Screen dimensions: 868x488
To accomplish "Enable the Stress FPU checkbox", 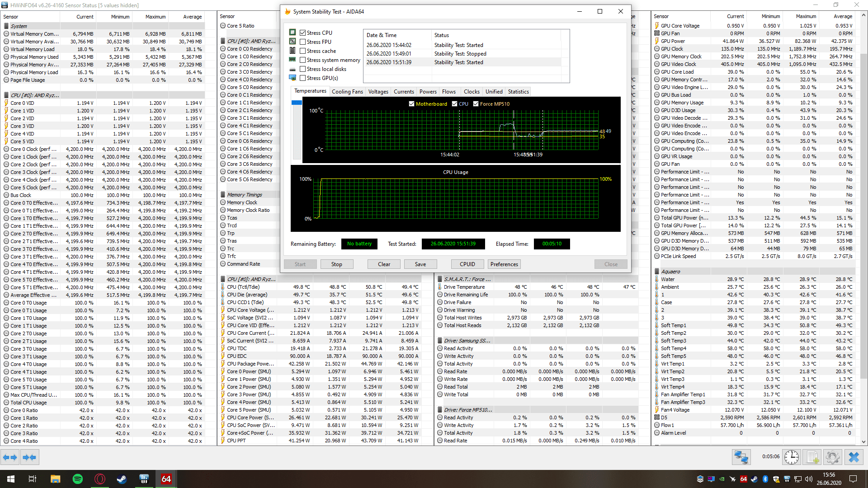I will tap(303, 42).
